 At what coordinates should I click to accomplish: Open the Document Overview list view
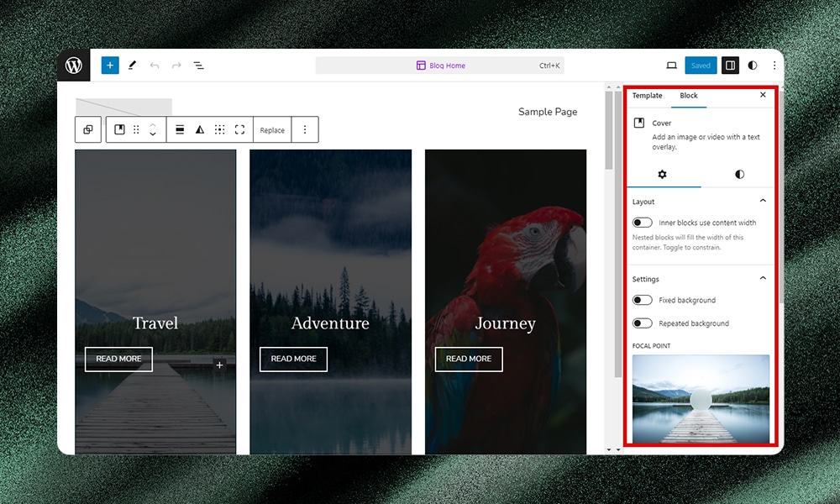tap(199, 65)
